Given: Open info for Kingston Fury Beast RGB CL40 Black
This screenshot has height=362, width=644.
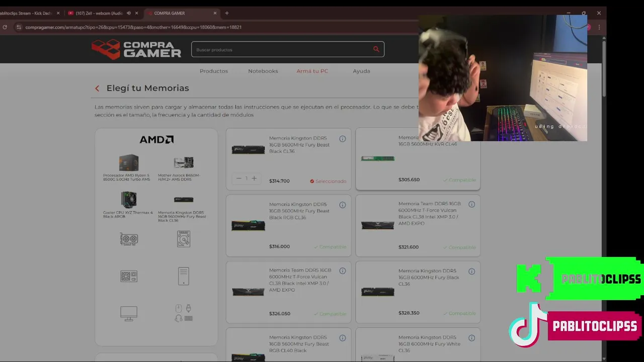Looking at the screenshot, I should [343, 338].
